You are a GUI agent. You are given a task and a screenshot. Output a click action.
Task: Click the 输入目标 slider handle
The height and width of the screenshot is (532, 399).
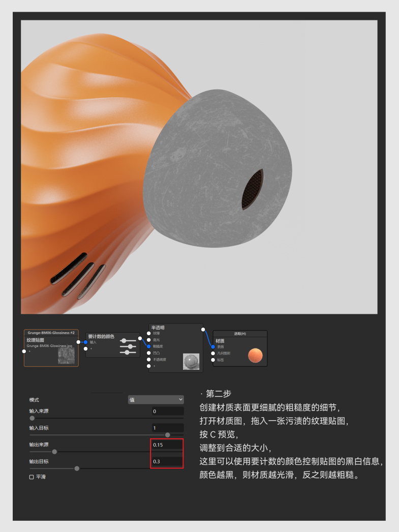click(168, 435)
